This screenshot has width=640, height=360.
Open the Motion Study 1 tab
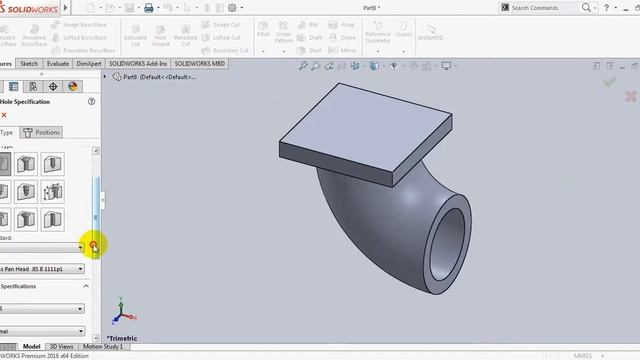pos(103,347)
